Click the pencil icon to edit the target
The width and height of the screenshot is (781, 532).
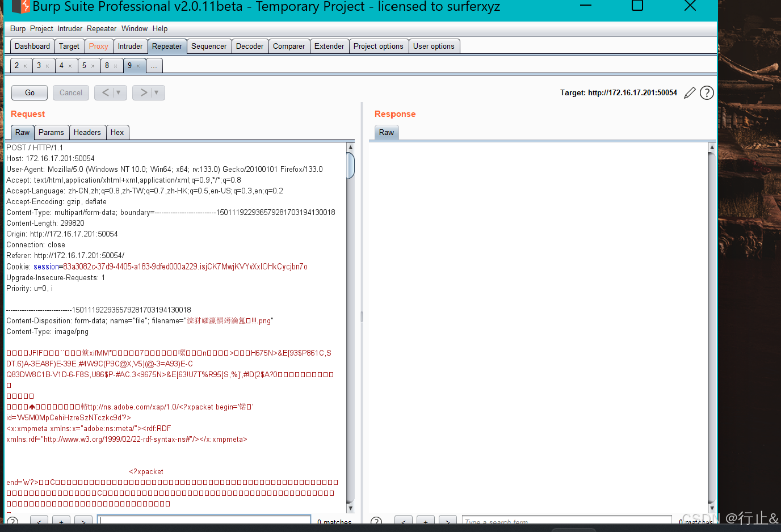coord(690,93)
